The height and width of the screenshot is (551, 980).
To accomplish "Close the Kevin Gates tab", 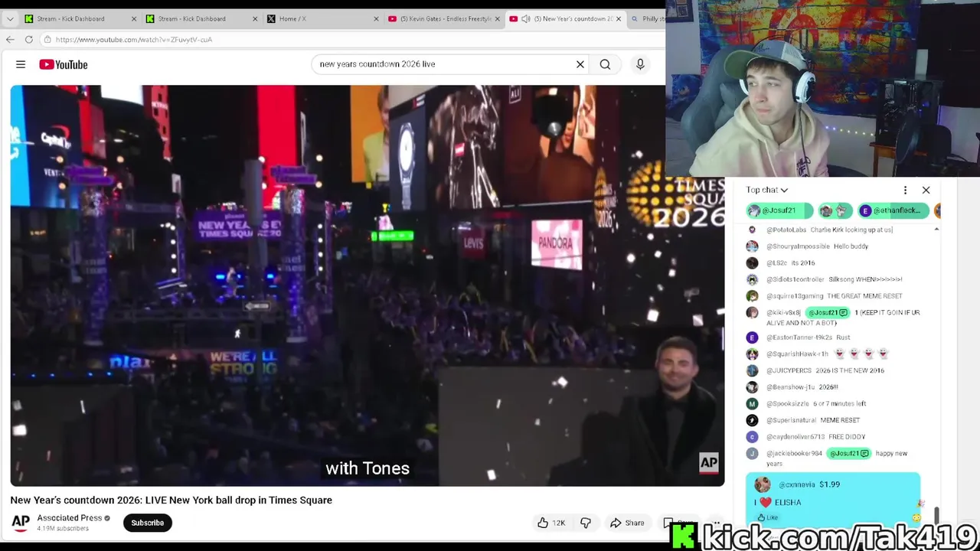I will (498, 18).
